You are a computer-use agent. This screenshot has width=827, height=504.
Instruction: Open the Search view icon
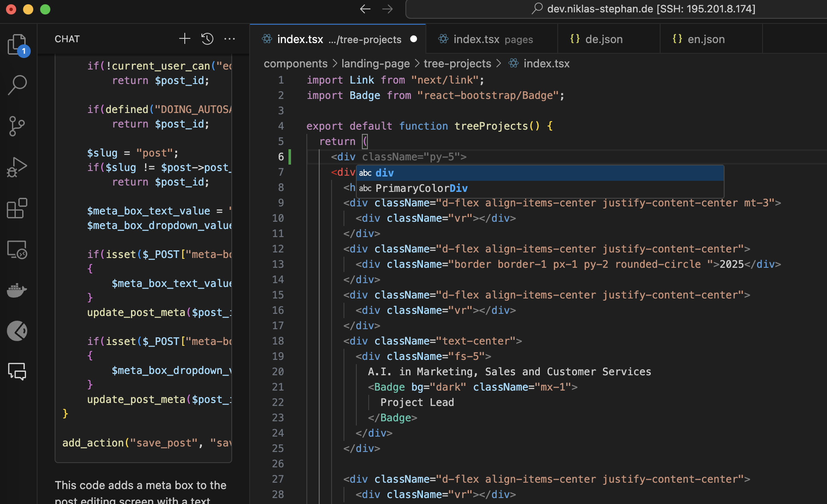pyautogui.click(x=17, y=85)
